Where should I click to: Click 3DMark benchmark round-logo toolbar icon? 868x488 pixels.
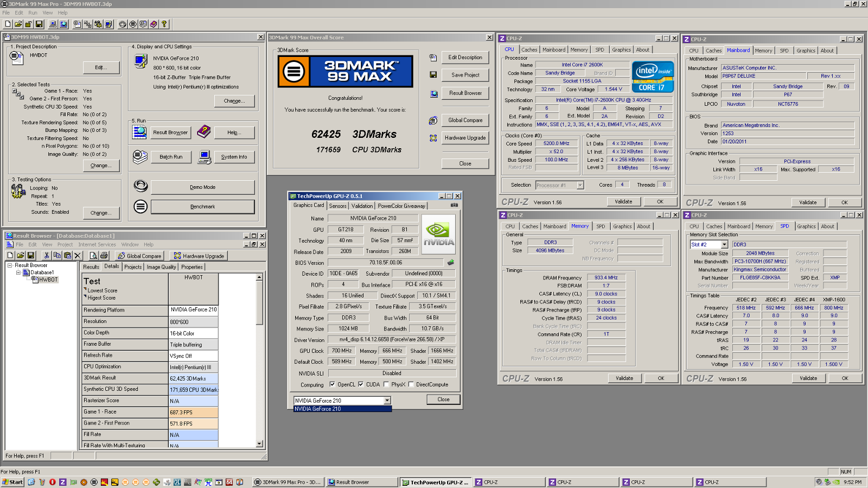pos(133,24)
